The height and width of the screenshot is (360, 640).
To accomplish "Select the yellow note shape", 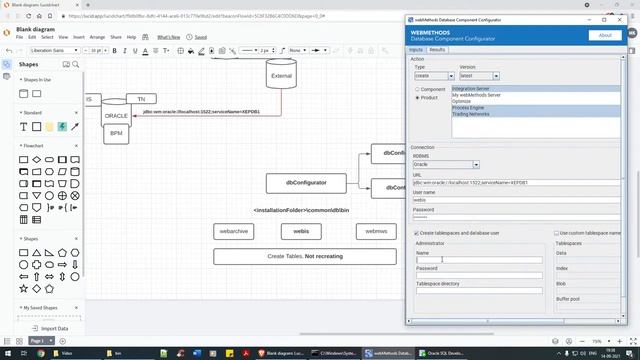I will pyautogui.click(x=49, y=127).
